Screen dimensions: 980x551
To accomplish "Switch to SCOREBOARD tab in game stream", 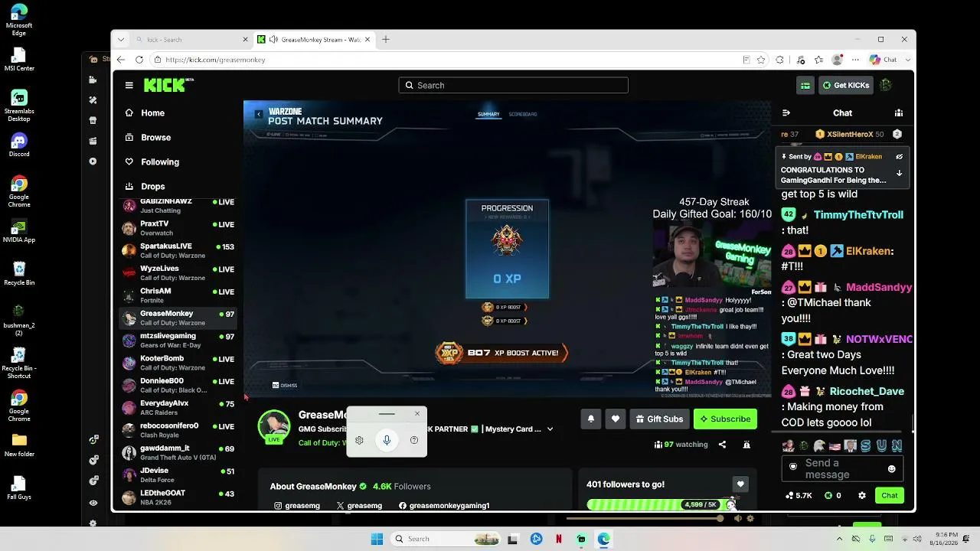I will [x=523, y=115].
